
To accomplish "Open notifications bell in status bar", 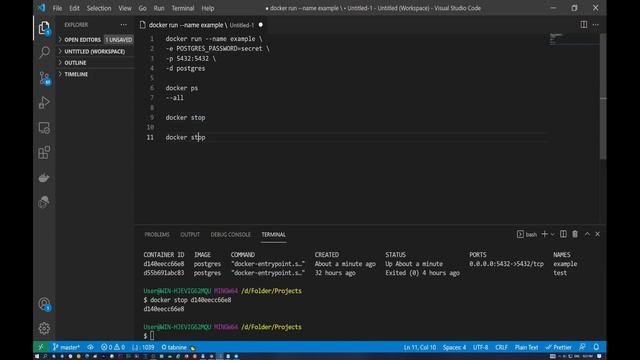I will coord(596,347).
